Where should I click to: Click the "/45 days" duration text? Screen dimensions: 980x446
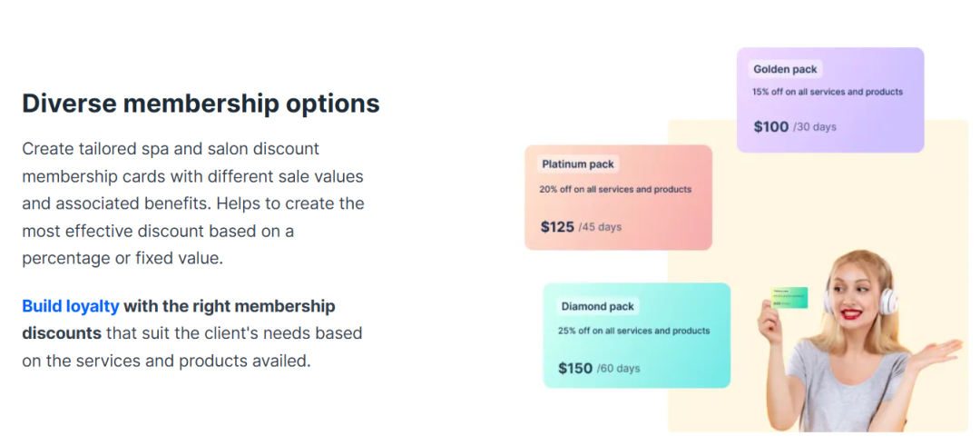tap(600, 227)
